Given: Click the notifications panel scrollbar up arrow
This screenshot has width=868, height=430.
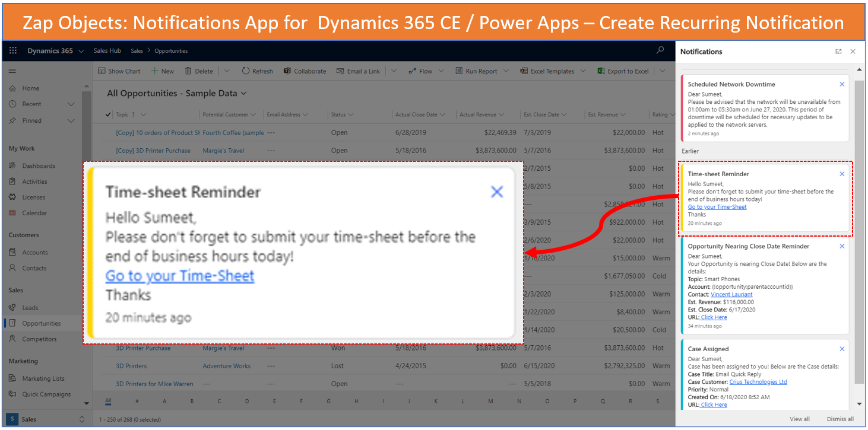Looking at the screenshot, I should (x=860, y=70).
